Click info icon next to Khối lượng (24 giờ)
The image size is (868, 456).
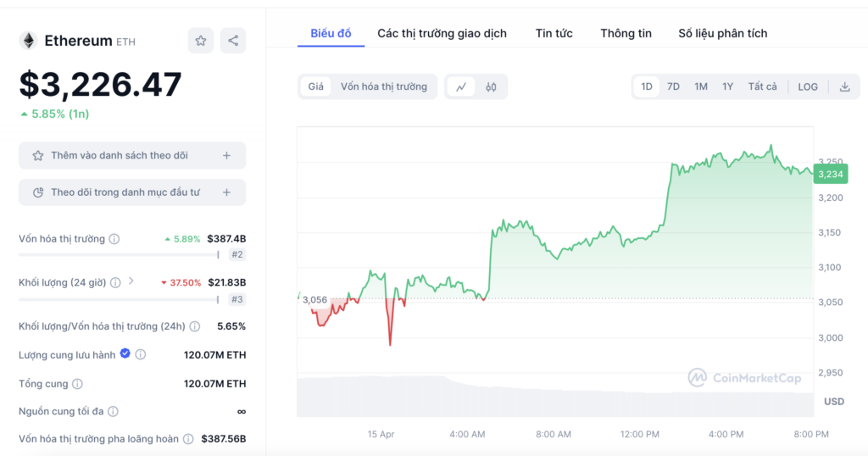[x=115, y=283]
